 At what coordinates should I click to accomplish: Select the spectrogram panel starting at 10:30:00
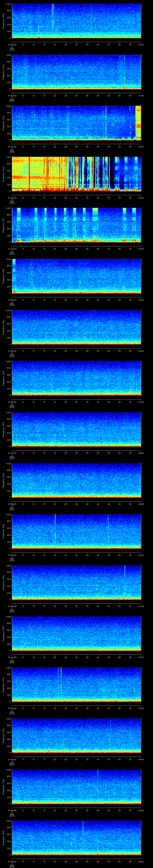click(x=76, y=72)
